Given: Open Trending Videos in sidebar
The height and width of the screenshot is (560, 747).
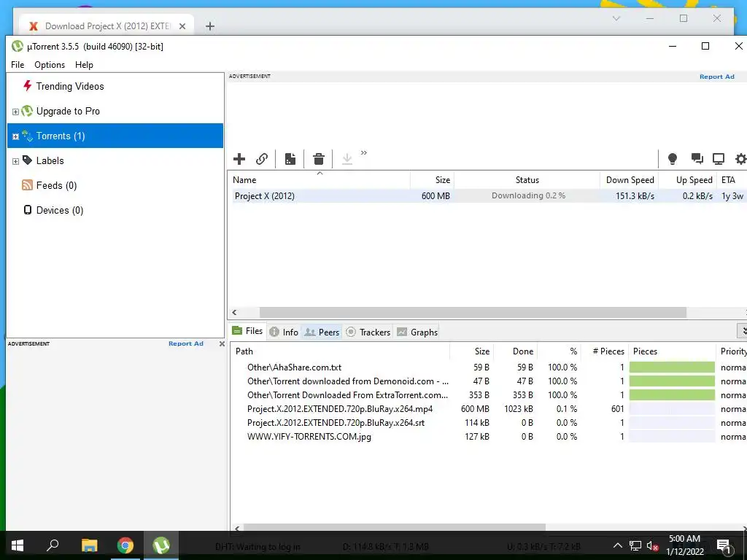Looking at the screenshot, I should click(x=70, y=86).
